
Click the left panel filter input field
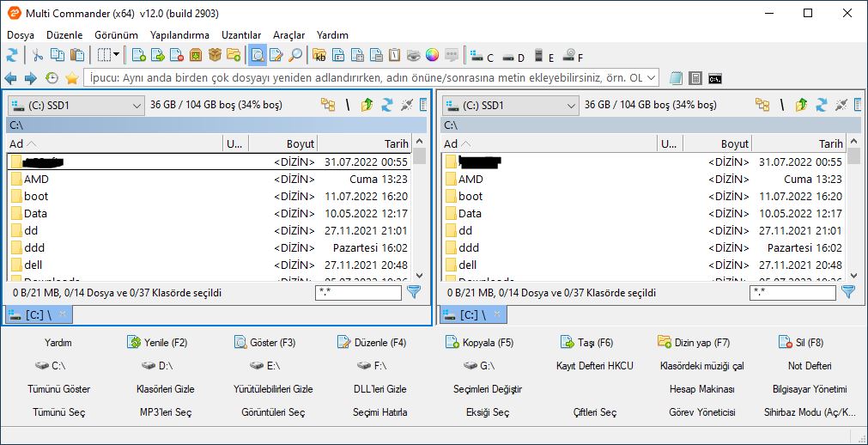pyautogui.click(x=358, y=293)
